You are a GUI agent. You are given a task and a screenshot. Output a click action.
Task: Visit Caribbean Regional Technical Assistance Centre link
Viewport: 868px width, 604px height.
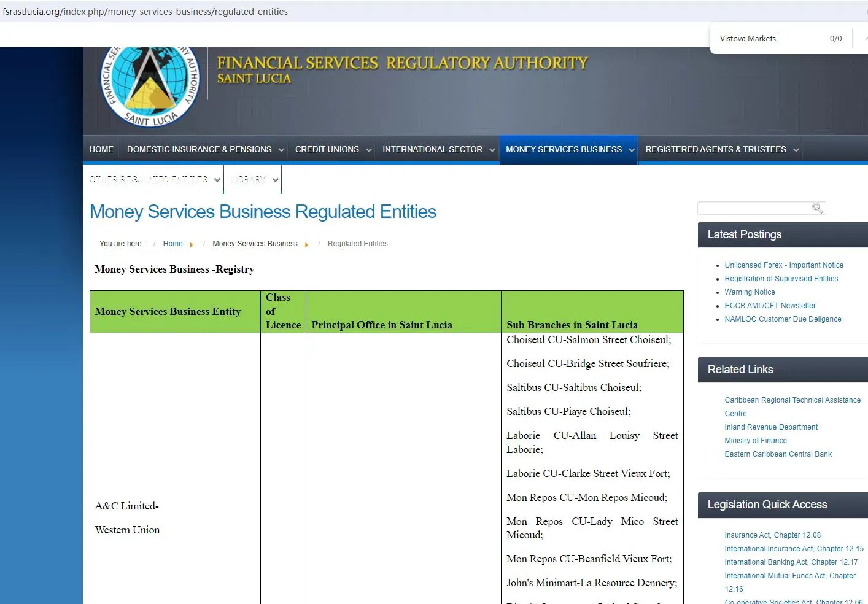(792, 407)
